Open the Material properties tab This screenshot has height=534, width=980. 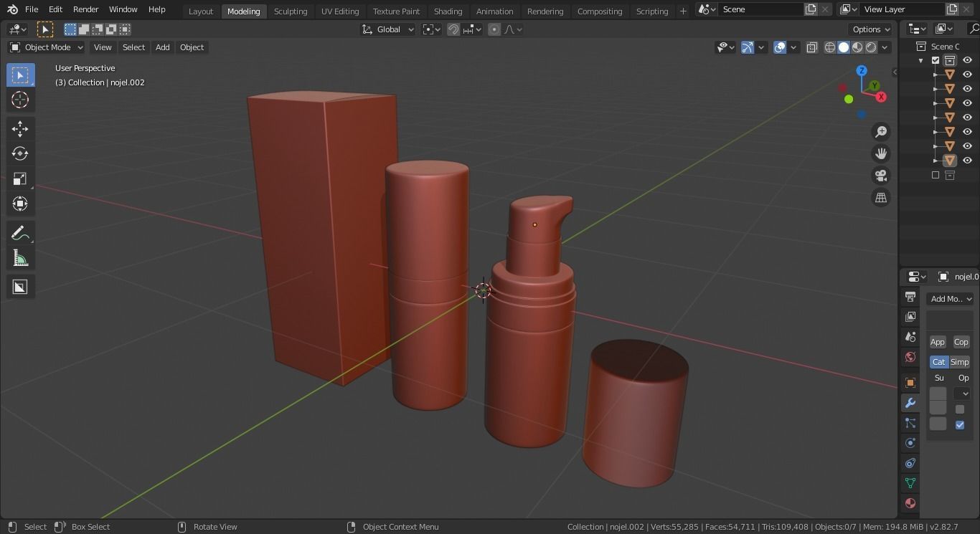[x=910, y=503]
